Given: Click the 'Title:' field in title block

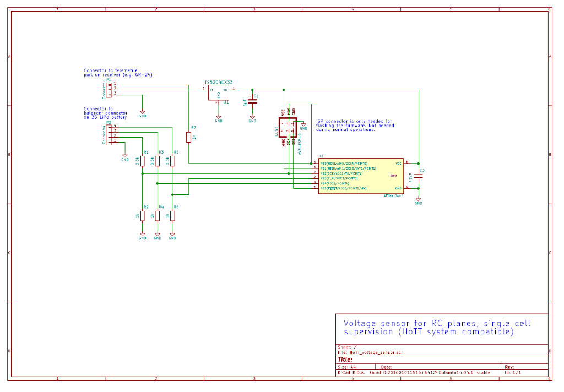Looking at the screenshot, I should pyautogui.click(x=345, y=360).
